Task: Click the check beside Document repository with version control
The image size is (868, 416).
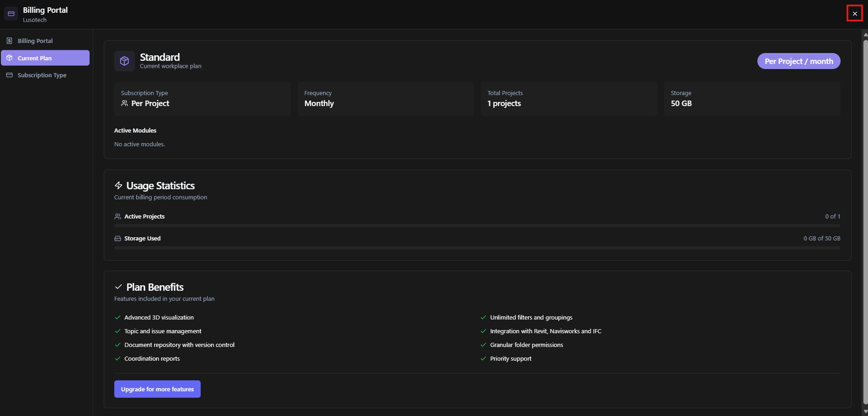Action: 117,345
